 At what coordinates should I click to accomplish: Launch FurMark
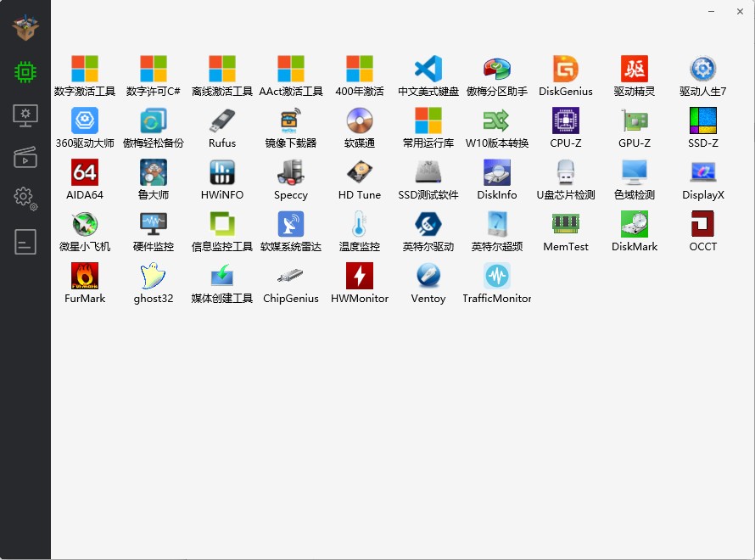pyautogui.click(x=85, y=283)
